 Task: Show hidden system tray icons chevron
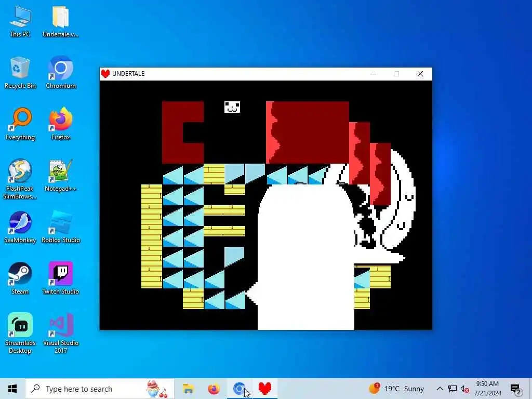click(x=440, y=389)
